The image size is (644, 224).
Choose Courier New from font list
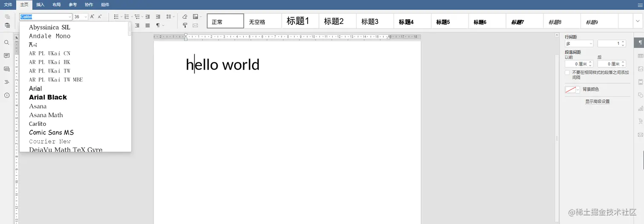74,141
